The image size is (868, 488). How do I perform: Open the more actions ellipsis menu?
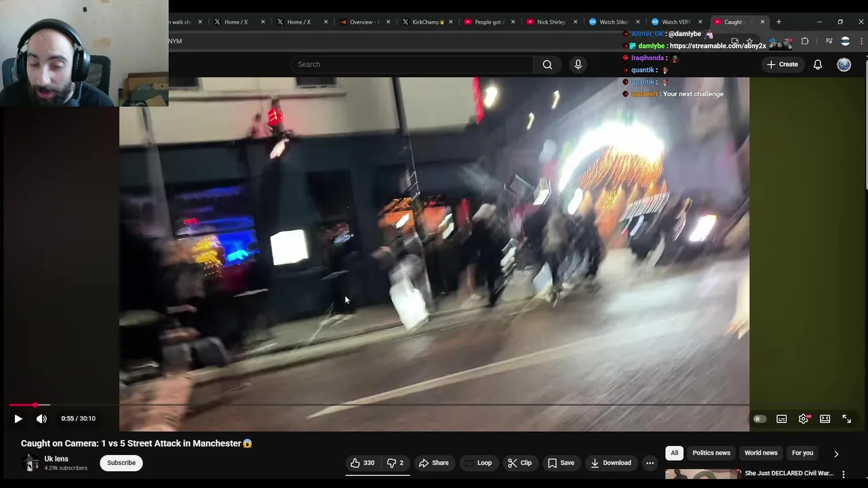click(650, 463)
